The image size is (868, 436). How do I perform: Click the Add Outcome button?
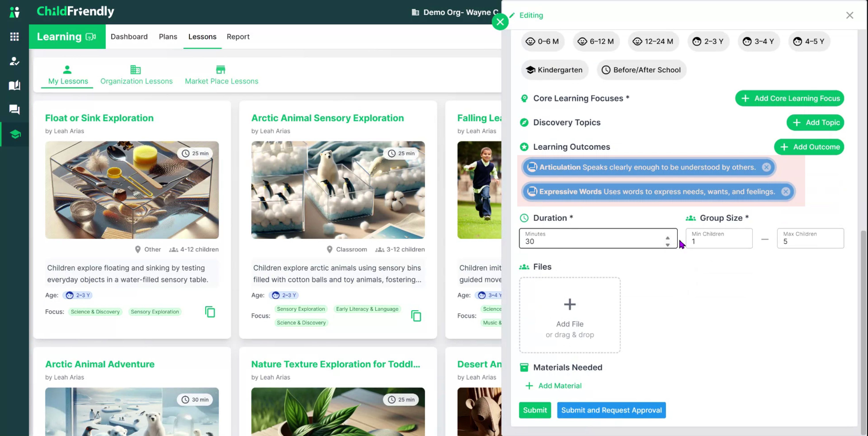point(809,147)
